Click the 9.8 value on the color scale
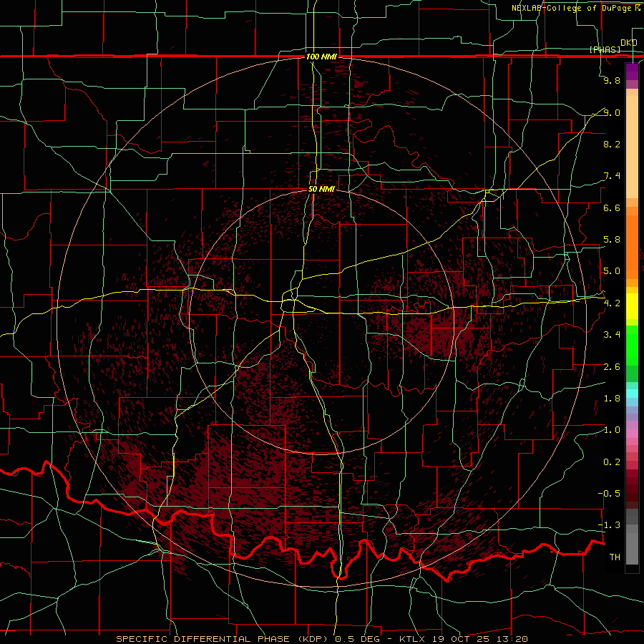The width and height of the screenshot is (644, 644). pos(612,80)
